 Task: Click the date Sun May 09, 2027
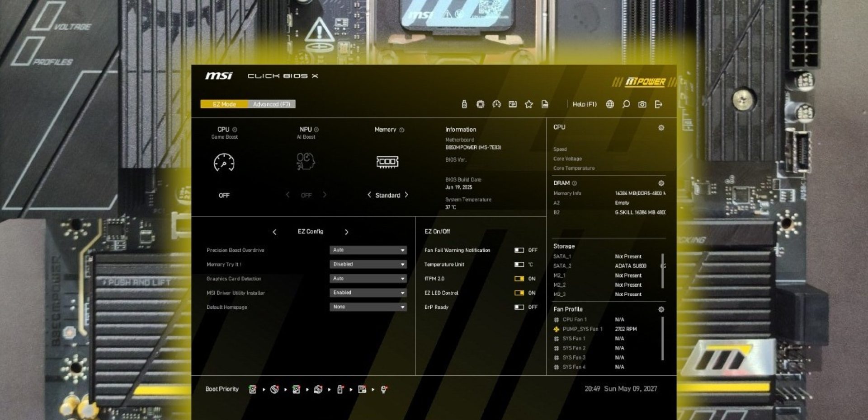click(x=631, y=389)
